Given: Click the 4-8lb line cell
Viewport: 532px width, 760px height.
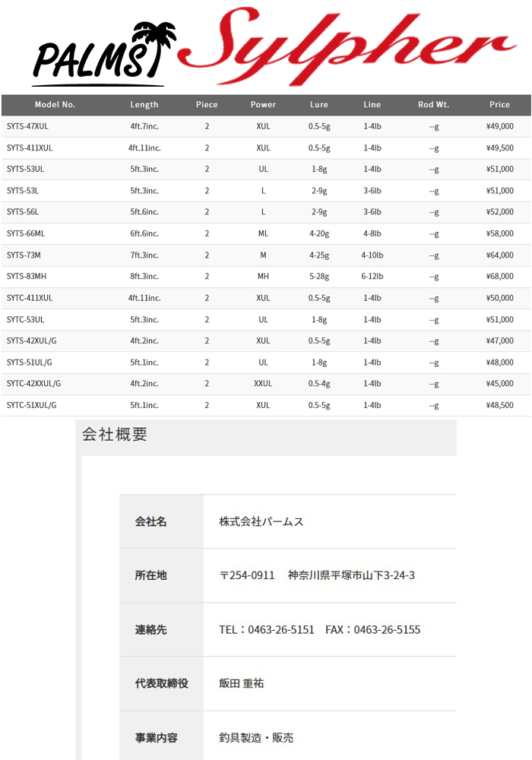Looking at the screenshot, I should [372, 233].
